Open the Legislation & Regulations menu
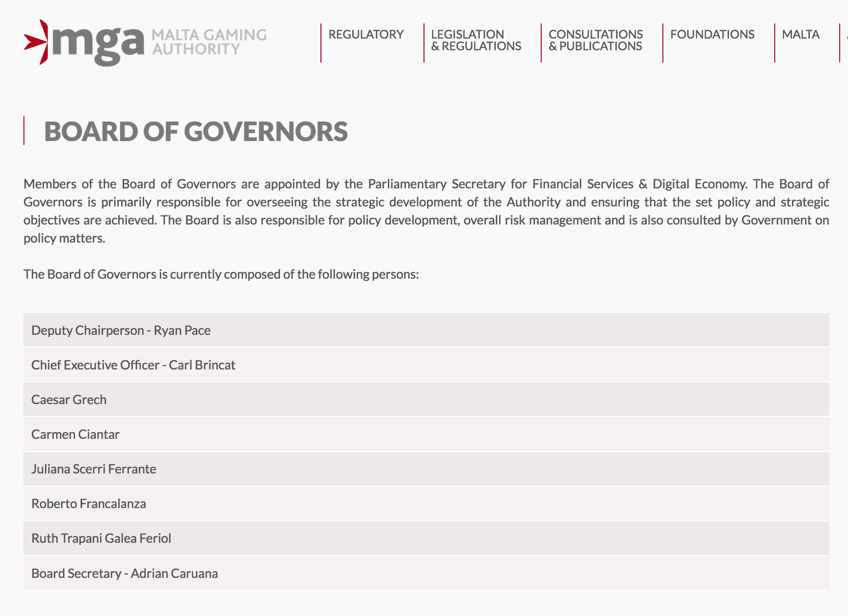 [x=476, y=41]
